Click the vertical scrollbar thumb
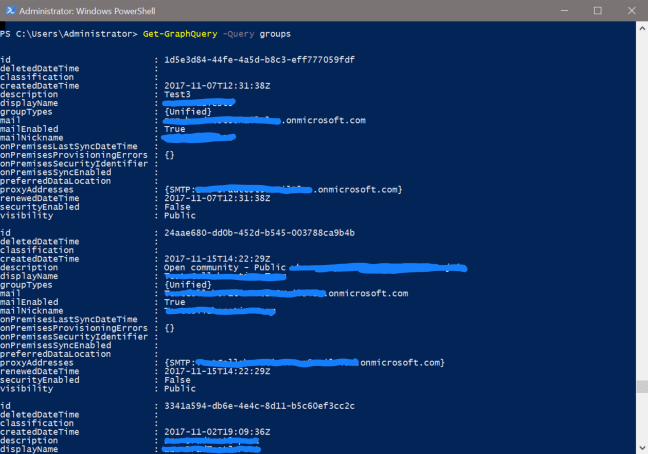The image size is (648, 454). tap(641, 387)
